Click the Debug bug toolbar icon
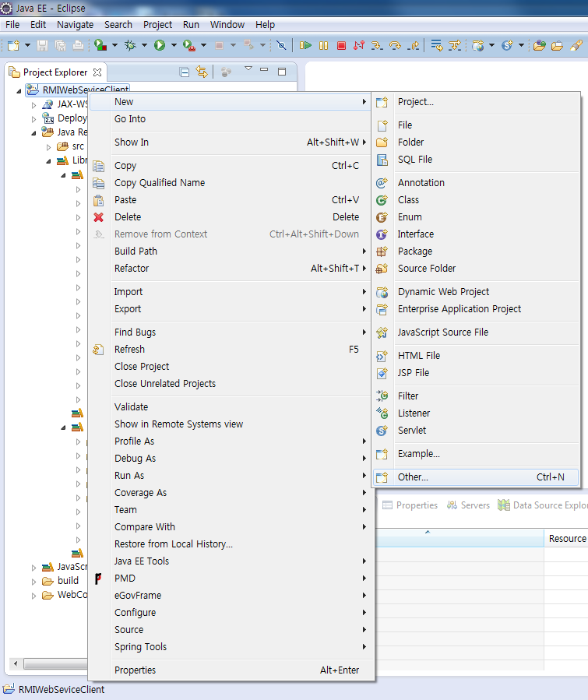The width and height of the screenshot is (588, 700). pyautogui.click(x=130, y=46)
